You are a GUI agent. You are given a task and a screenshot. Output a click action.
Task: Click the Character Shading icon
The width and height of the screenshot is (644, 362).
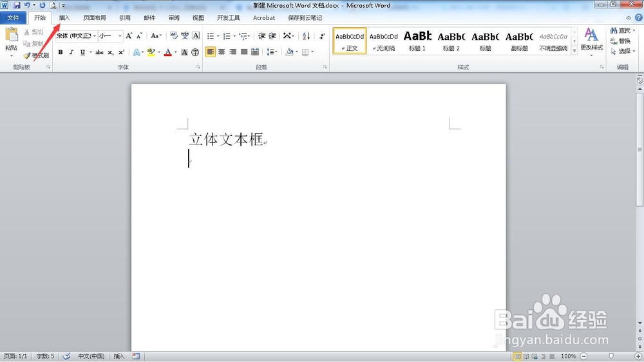(x=184, y=52)
